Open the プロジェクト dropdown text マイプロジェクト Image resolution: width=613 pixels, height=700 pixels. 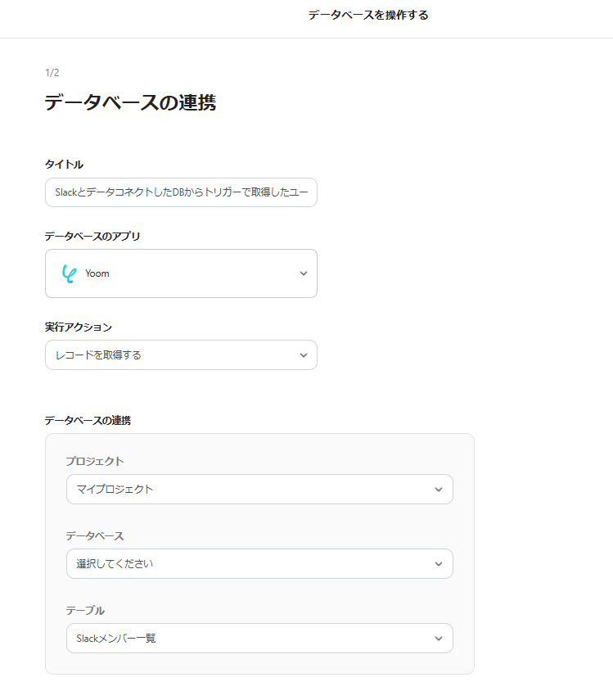pos(115,490)
